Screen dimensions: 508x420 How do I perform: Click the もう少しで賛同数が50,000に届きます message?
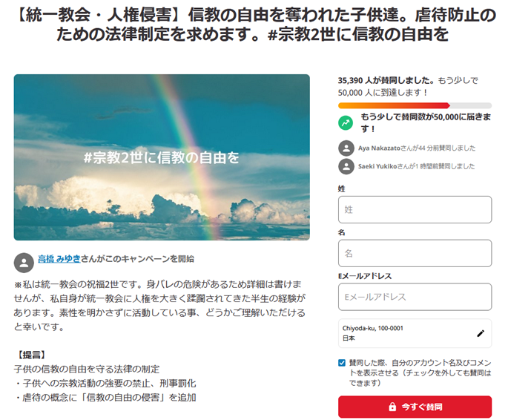(x=426, y=122)
